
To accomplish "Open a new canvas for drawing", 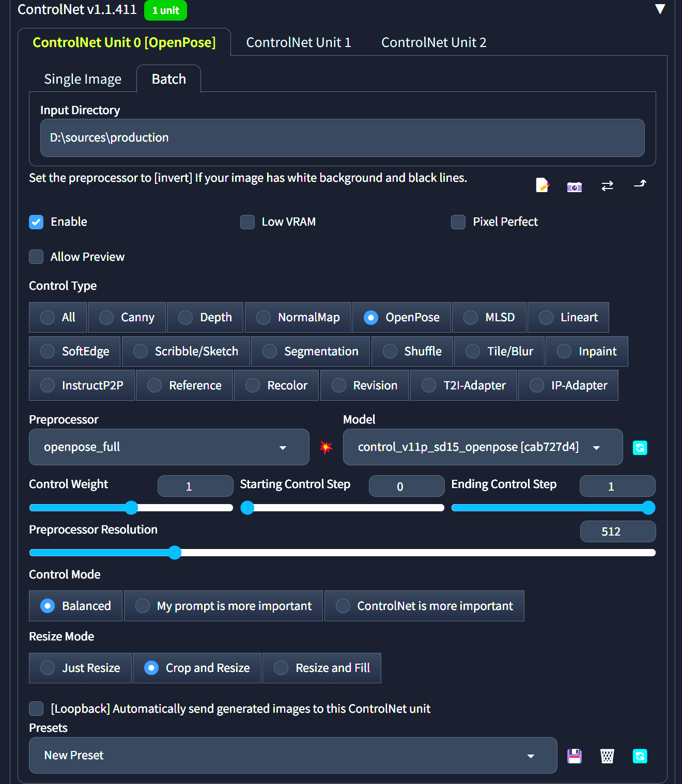I will (x=542, y=185).
